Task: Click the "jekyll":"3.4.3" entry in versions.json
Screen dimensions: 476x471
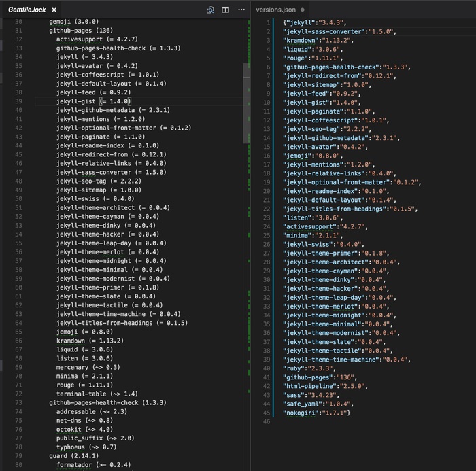Action: coord(314,22)
